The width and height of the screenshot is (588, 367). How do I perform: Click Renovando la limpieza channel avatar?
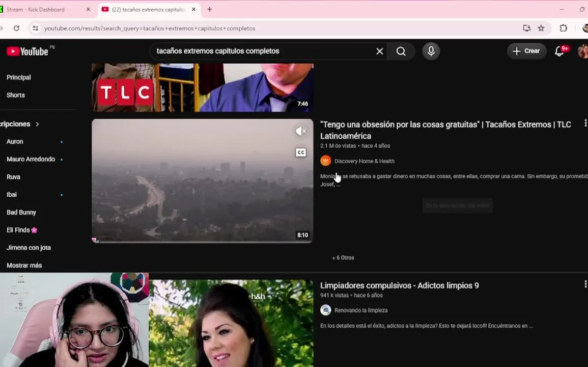325,310
